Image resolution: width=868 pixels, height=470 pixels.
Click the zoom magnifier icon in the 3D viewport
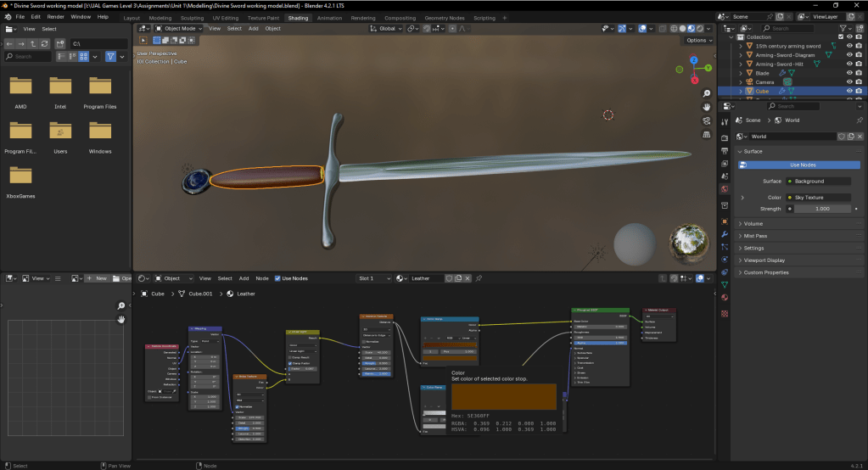[707, 93]
